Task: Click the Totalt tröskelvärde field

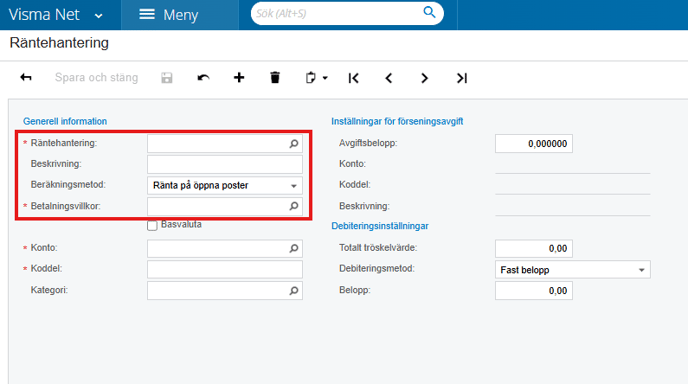Action: coord(534,248)
